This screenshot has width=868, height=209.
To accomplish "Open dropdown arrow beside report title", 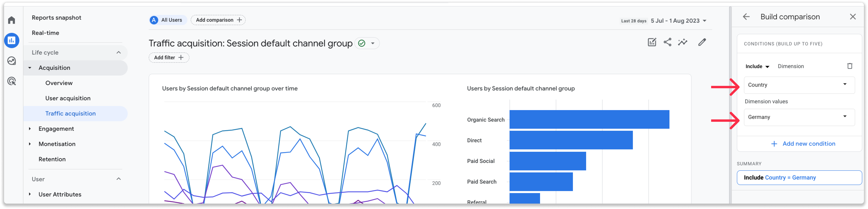I will [373, 44].
